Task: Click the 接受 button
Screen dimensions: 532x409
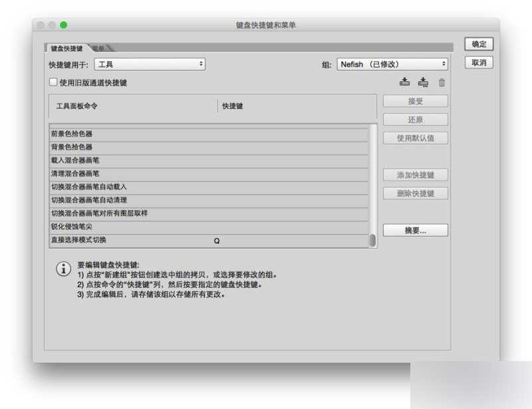Action: [416, 101]
